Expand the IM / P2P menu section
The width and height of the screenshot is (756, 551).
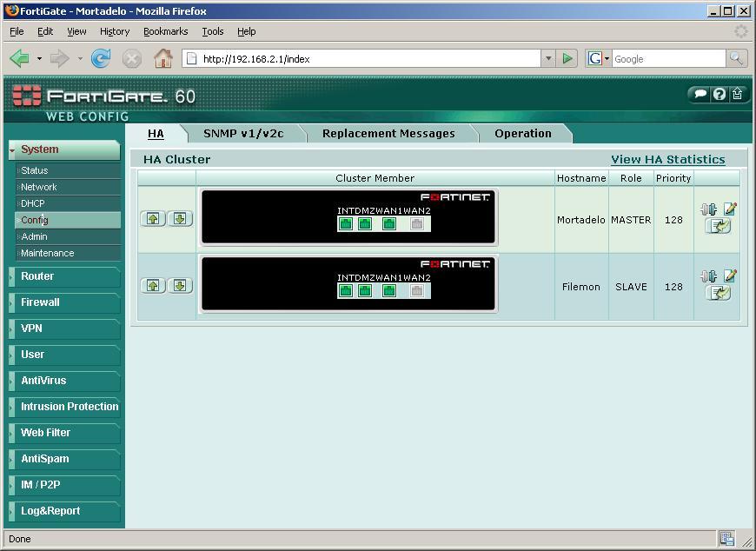tap(64, 484)
